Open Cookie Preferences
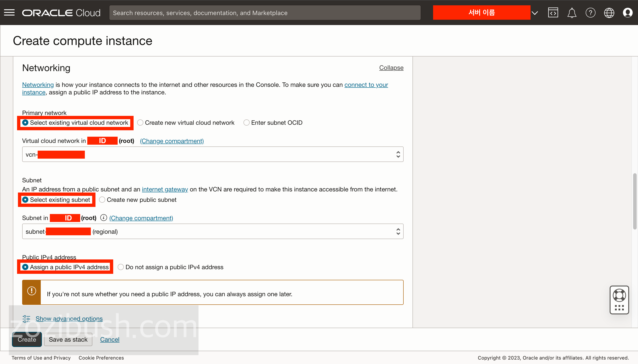Image resolution: width=638 pixels, height=364 pixels. [101, 358]
